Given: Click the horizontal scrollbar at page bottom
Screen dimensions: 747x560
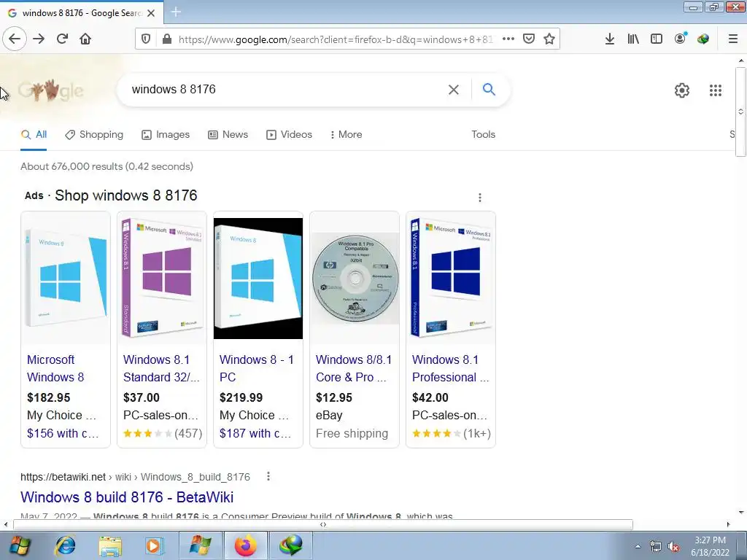Looking at the screenshot, I should click(x=323, y=524).
